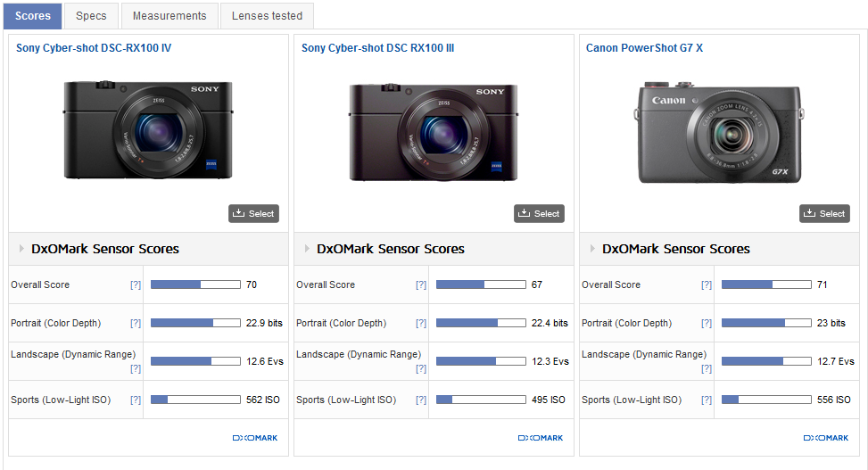This screenshot has height=470, width=868.
Task: Open Overall Score help for RX100 IV
Action: 136,284
